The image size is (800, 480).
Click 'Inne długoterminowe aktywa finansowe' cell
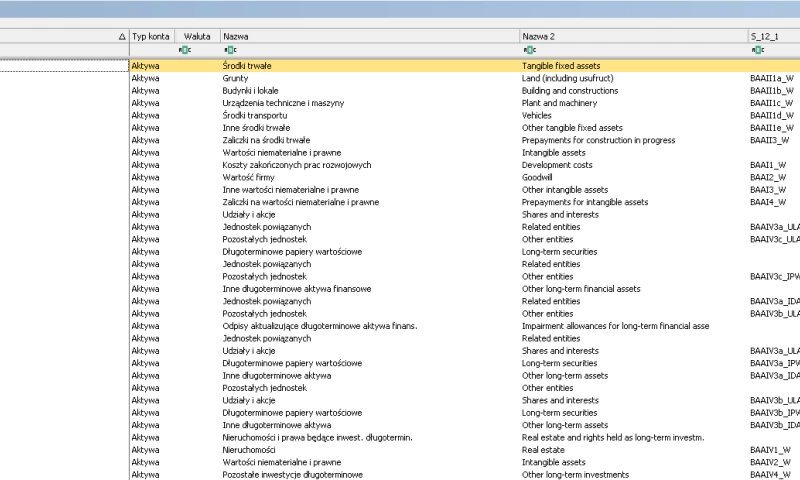pos(296,289)
